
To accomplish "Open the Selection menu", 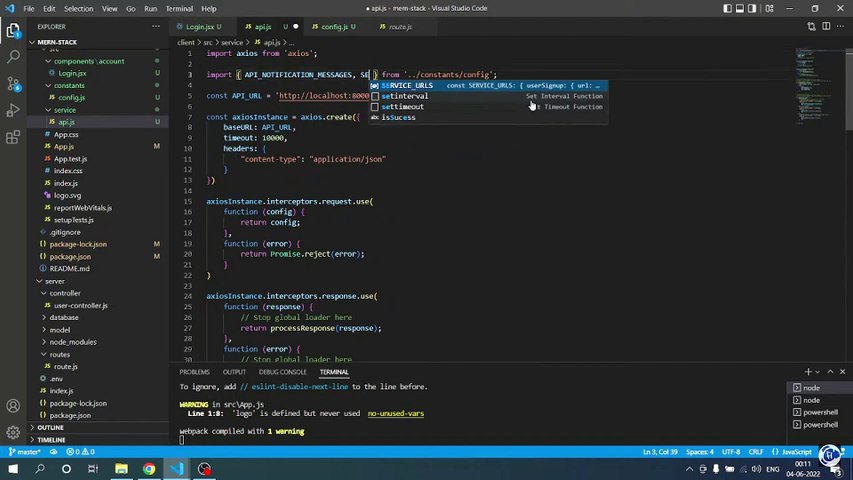I will [x=78, y=8].
